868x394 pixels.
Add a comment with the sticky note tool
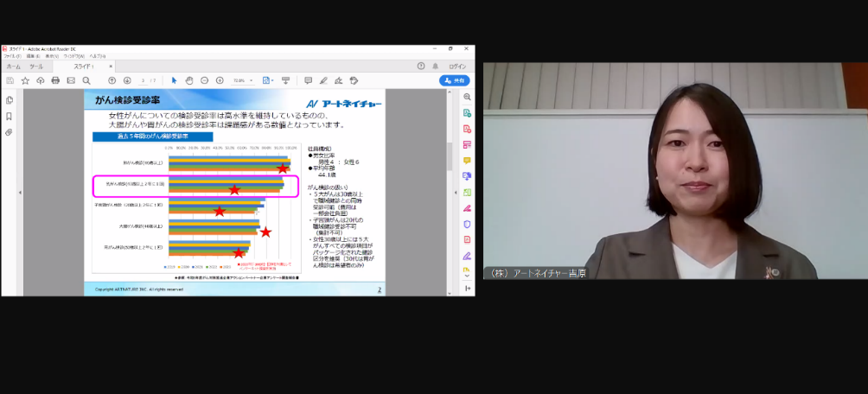[308, 80]
